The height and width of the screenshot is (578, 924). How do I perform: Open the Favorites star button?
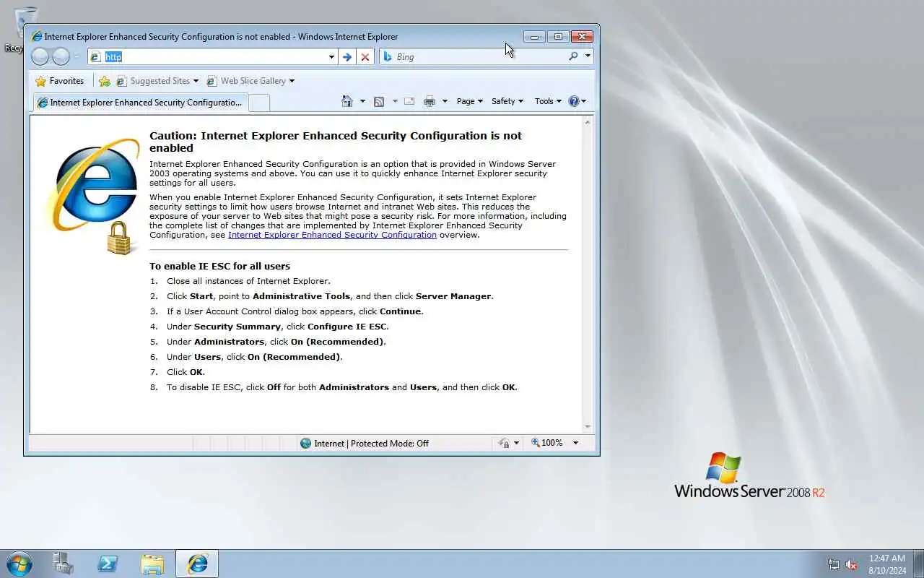60,81
